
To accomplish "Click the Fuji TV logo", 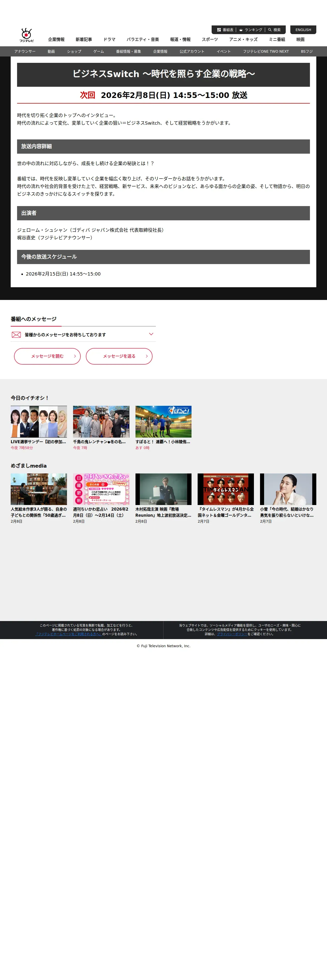I will [x=26, y=35].
